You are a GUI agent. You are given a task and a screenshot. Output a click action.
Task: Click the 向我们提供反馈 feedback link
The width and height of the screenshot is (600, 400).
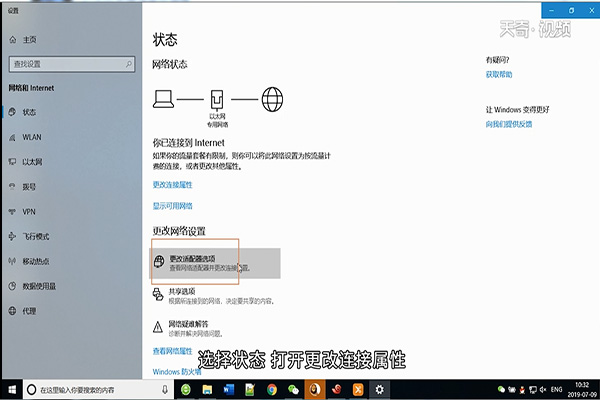click(509, 125)
